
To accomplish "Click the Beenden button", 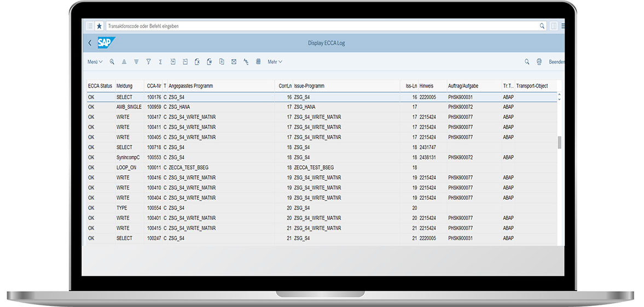I will 556,62.
